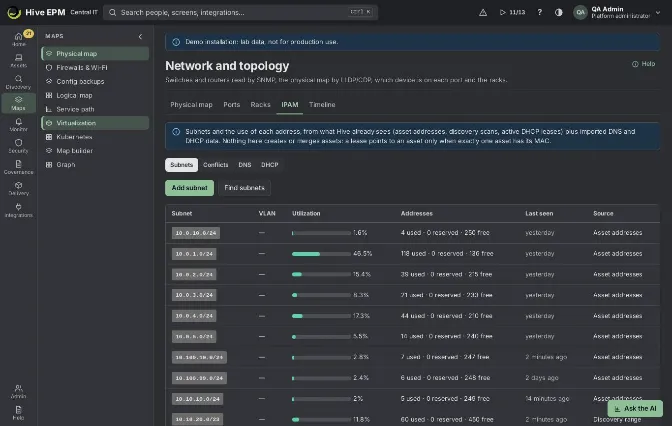This screenshot has height=426, width=672.
Task: Click the Subnet column header
Action: pos(182,213)
